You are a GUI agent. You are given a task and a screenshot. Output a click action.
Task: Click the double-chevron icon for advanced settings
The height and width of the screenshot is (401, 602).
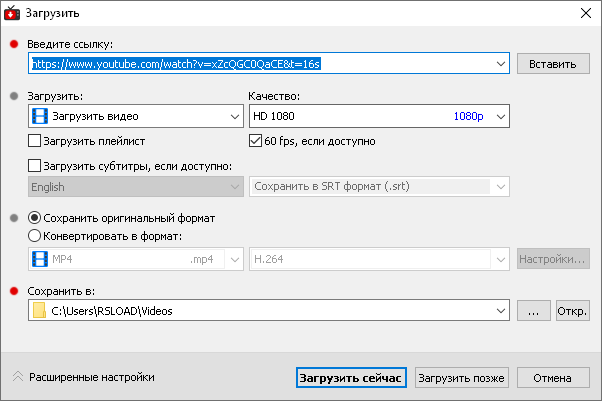(x=17, y=378)
